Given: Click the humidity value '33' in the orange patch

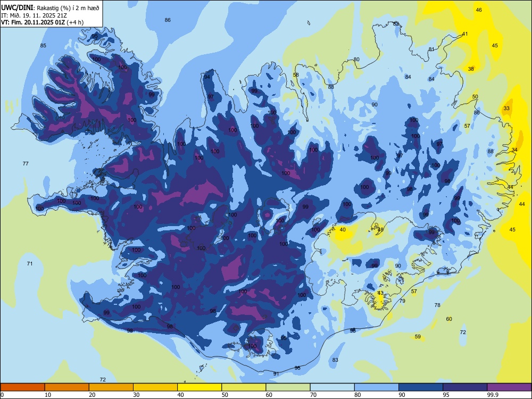Looking at the screenshot, I should [x=506, y=108].
